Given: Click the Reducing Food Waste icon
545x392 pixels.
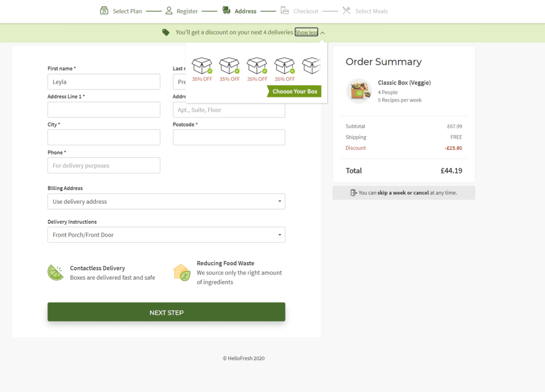Looking at the screenshot, I should pyautogui.click(x=184, y=272).
